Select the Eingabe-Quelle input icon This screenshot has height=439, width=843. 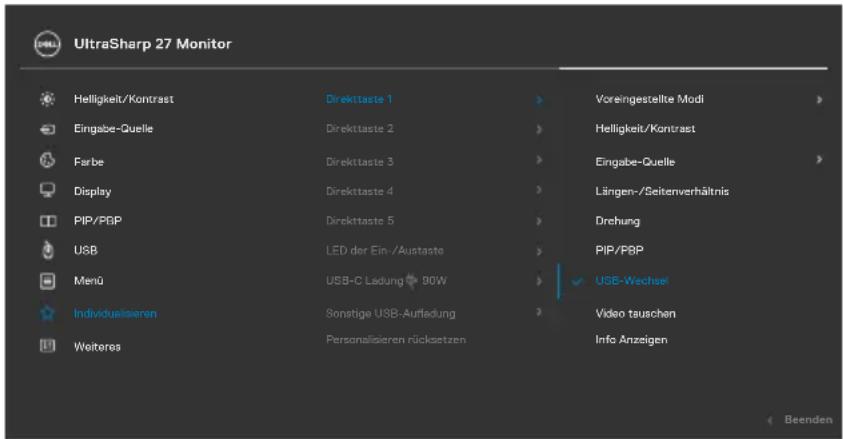pos(47,129)
